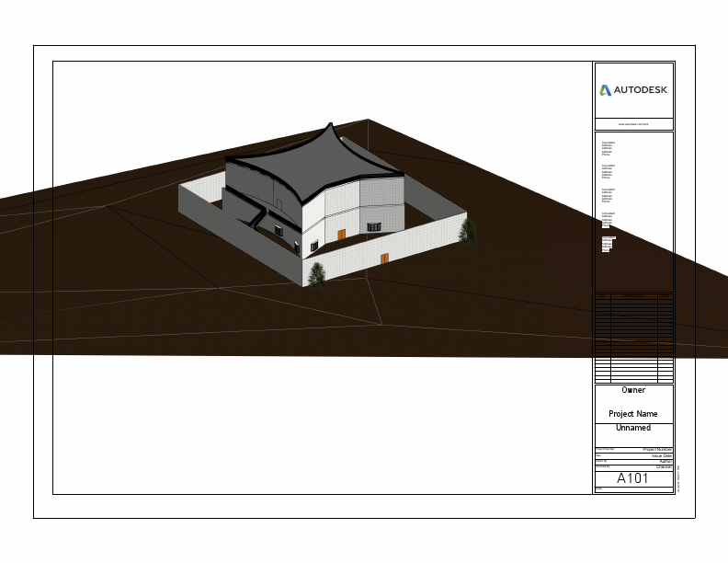Select the tree at the wall's right corner
The image size is (728, 563).
(x=468, y=231)
